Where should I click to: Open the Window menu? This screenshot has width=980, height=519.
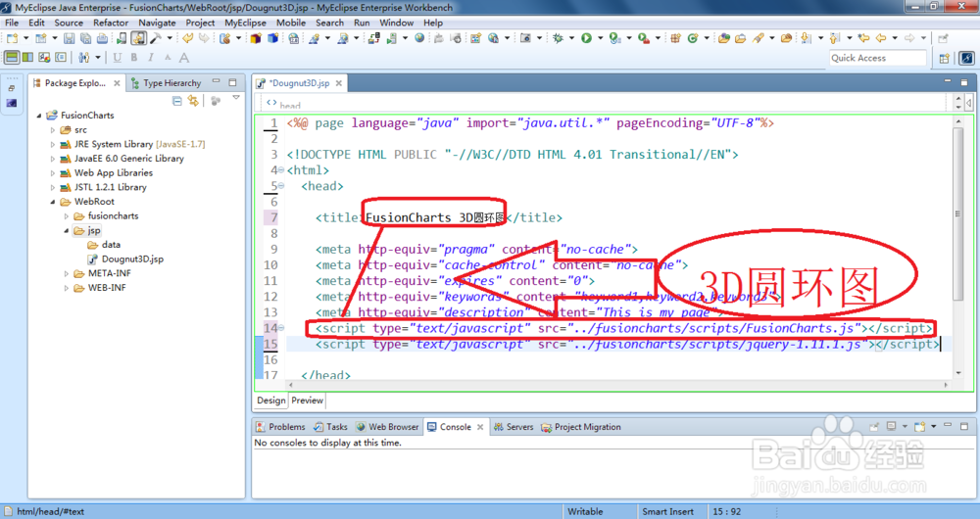coord(396,23)
